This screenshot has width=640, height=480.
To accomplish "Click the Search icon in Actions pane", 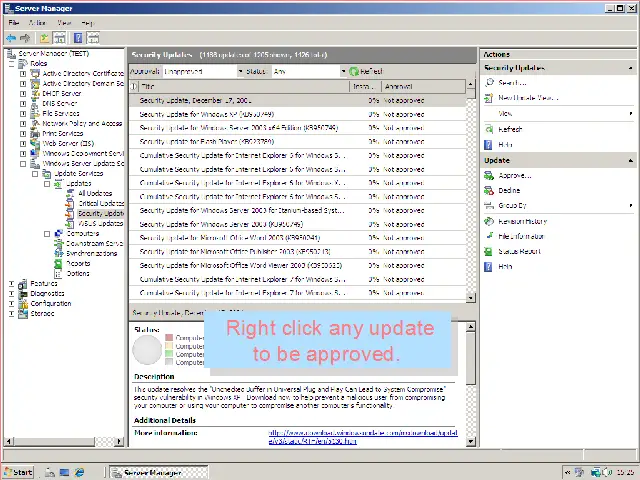I will [x=489, y=82].
